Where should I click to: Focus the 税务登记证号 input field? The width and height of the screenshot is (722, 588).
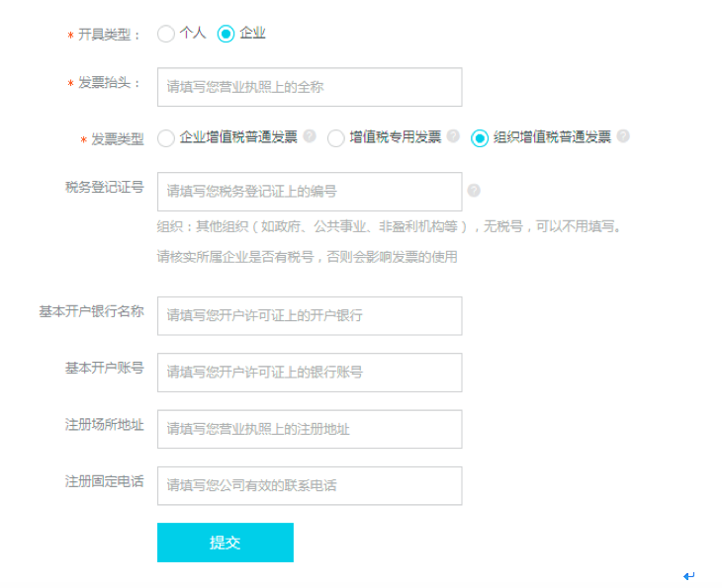coord(309,192)
